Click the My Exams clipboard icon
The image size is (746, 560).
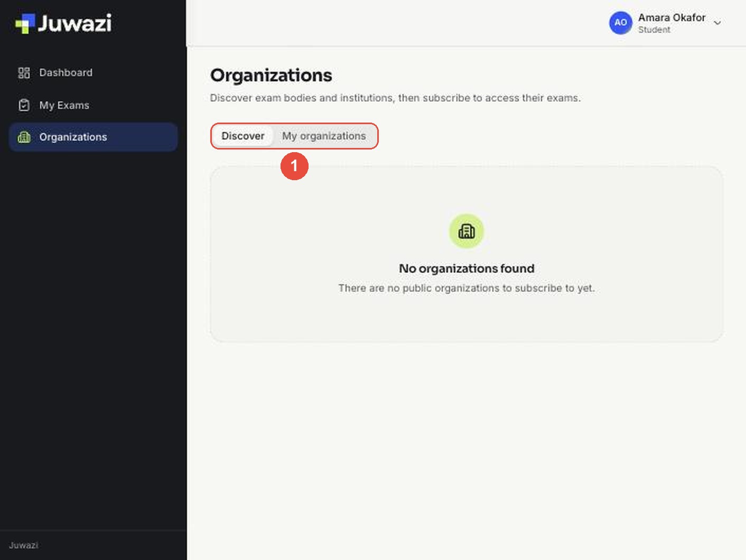pyautogui.click(x=24, y=105)
